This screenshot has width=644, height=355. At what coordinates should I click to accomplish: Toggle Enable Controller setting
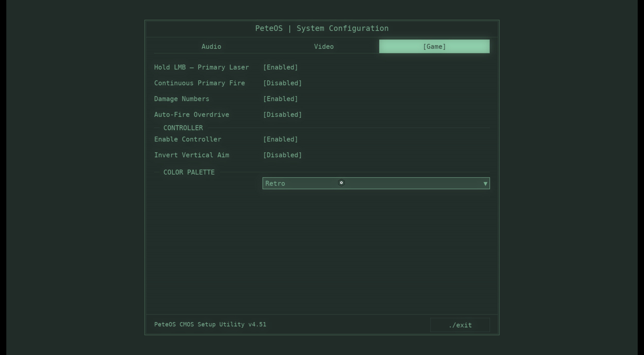[x=280, y=139]
